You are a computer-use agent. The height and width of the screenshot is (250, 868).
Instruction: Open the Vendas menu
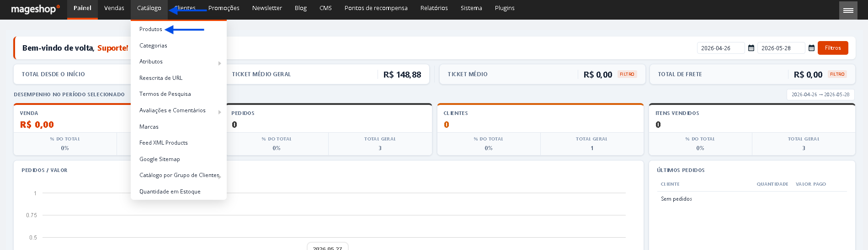[114, 8]
